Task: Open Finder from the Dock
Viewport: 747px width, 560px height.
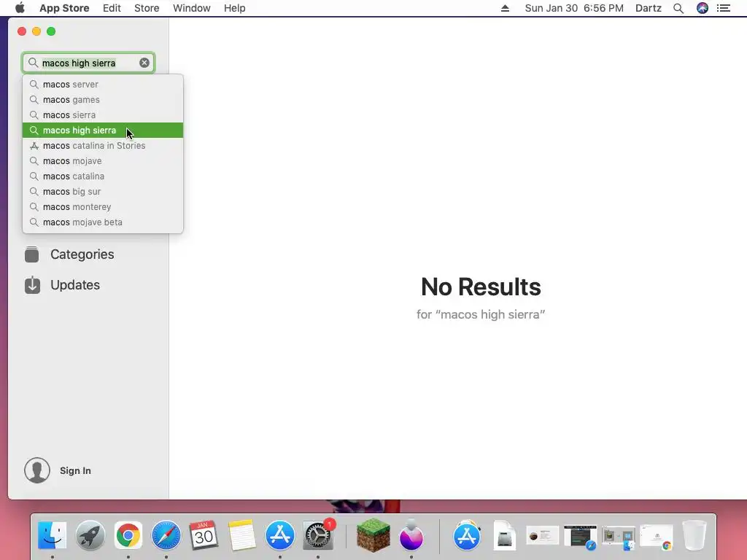Action: pyautogui.click(x=53, y=535)
